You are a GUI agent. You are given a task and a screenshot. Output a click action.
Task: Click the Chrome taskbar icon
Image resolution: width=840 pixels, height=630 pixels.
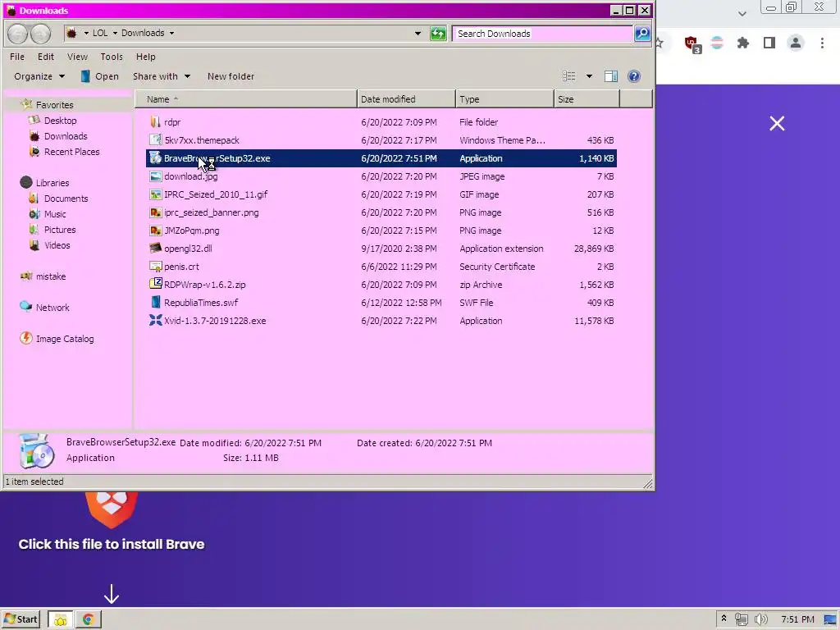click(88, 620)
